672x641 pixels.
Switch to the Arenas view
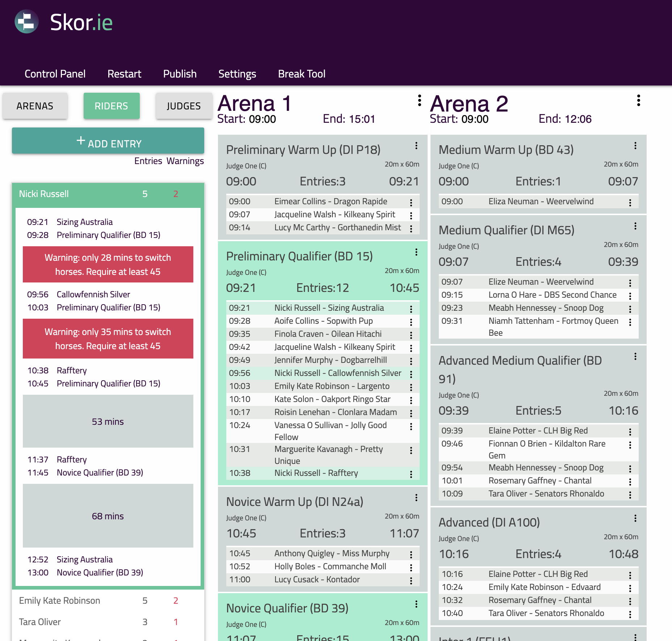pyautogui.click(x=35, y=106)
